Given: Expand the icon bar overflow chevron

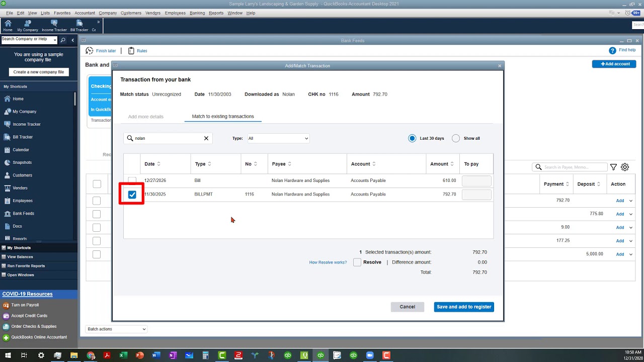Looking at the screenshot, I should [x=98, y=22].
